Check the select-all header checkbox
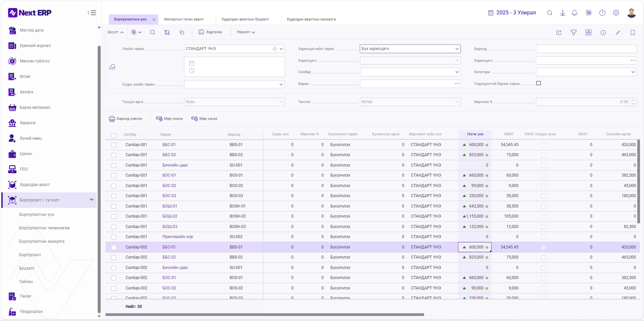Viewport: 644px width, 321px height. [114, 136]
